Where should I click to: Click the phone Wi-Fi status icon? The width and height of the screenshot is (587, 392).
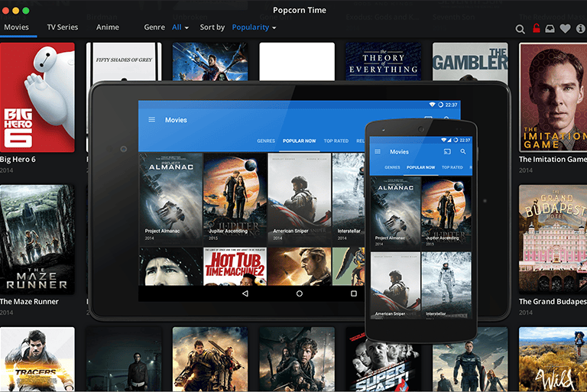point(443,140)
